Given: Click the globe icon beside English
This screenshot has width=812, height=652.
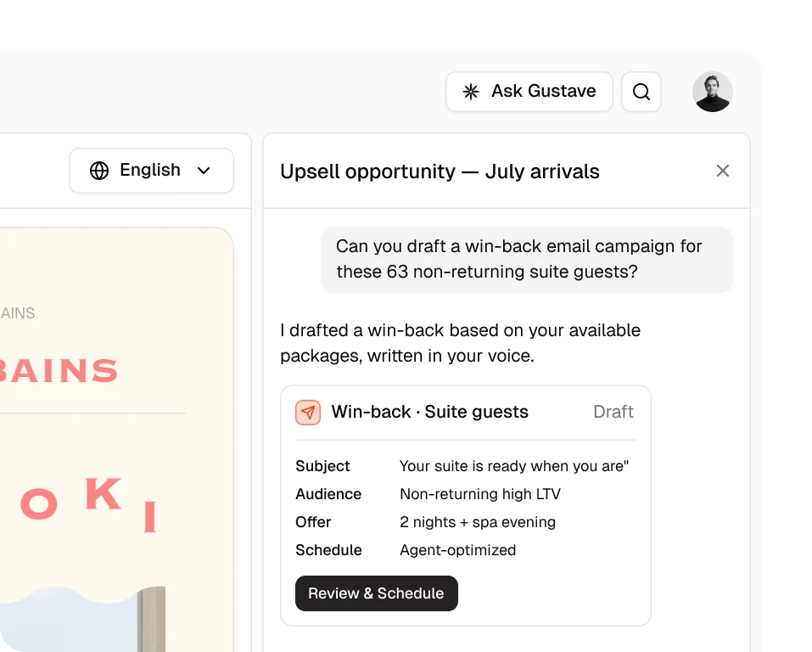Looking at the screenshot, I should pyautogui.click(x=99, y=171).
